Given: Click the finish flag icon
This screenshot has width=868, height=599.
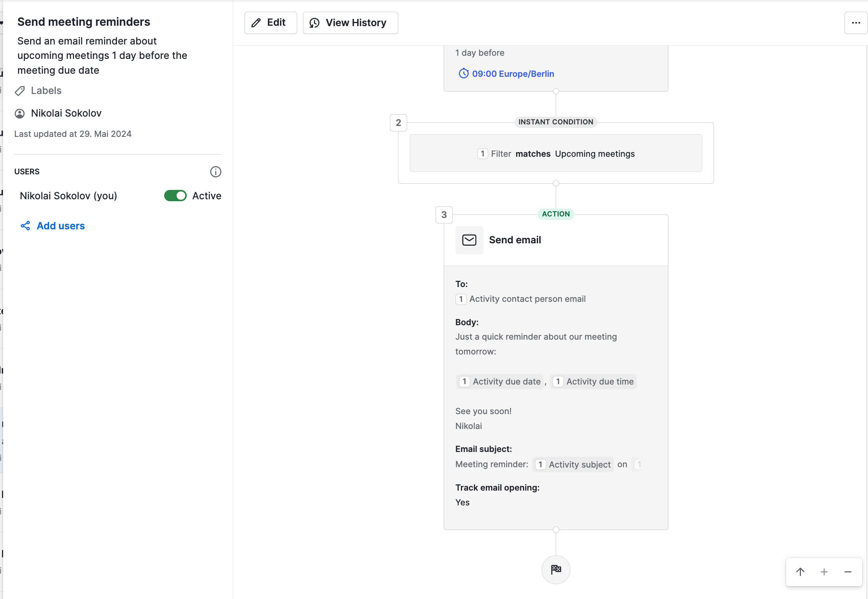Looking at the screenshot, I should click(556, 569).
